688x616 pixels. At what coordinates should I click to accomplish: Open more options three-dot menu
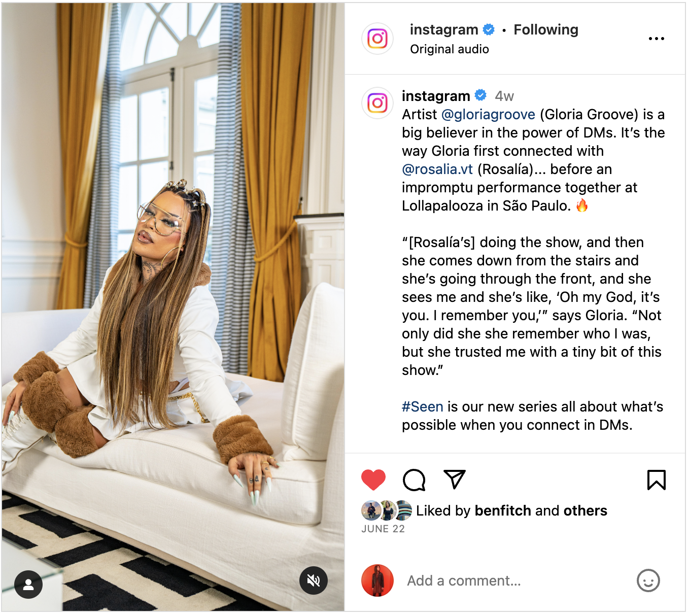(657, 39)
